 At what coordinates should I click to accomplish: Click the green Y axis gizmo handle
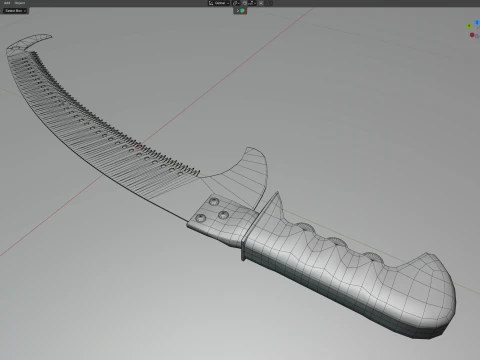469,26
